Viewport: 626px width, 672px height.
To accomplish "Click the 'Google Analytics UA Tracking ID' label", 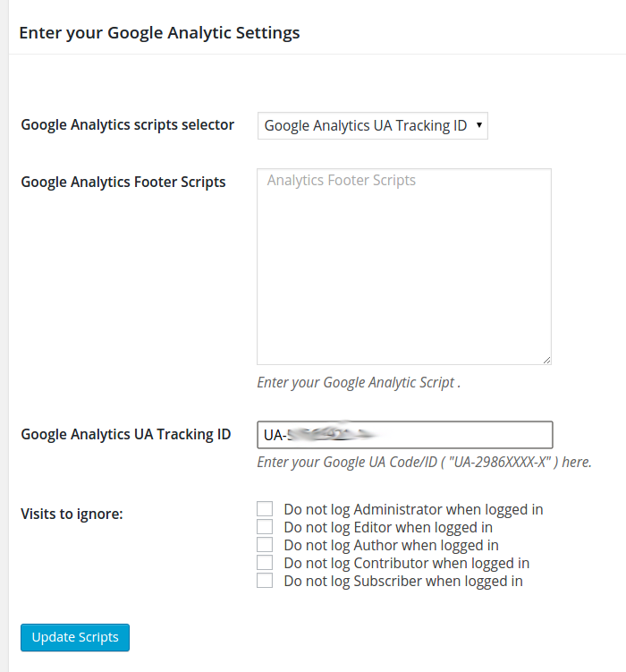I will tap(125, 435).
